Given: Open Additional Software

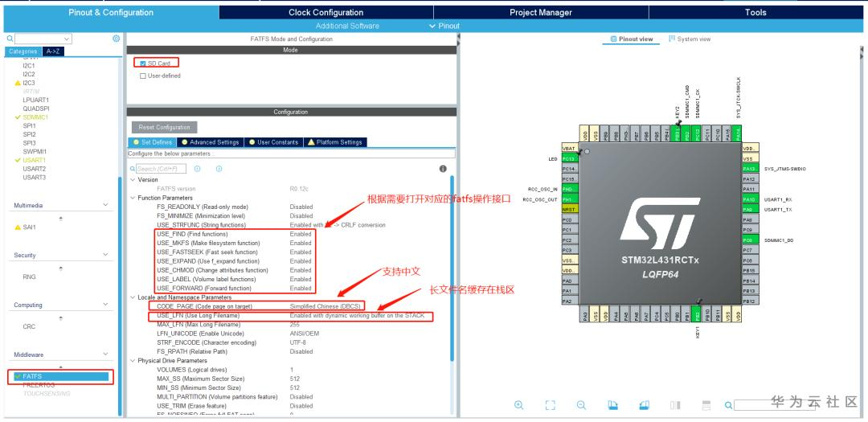Looking at the screenshot, I should [347, 26].
